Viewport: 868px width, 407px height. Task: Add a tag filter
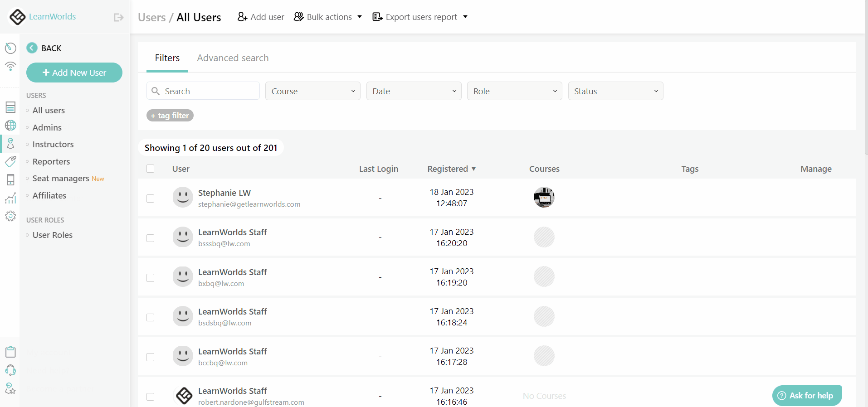click(x=170, y=116)
